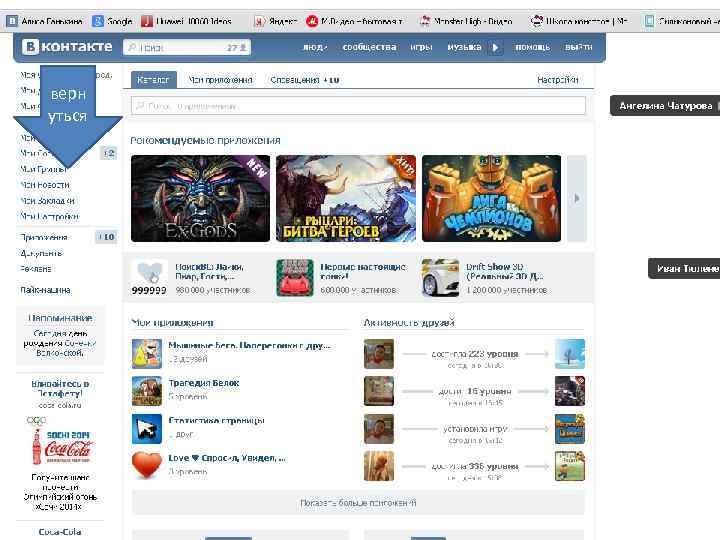Click the VKontakte logo in header

[x=68, y=47]
